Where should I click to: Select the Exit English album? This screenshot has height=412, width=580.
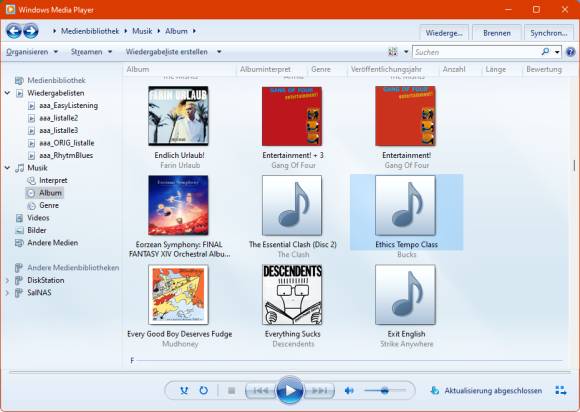[x=405, y=294]
